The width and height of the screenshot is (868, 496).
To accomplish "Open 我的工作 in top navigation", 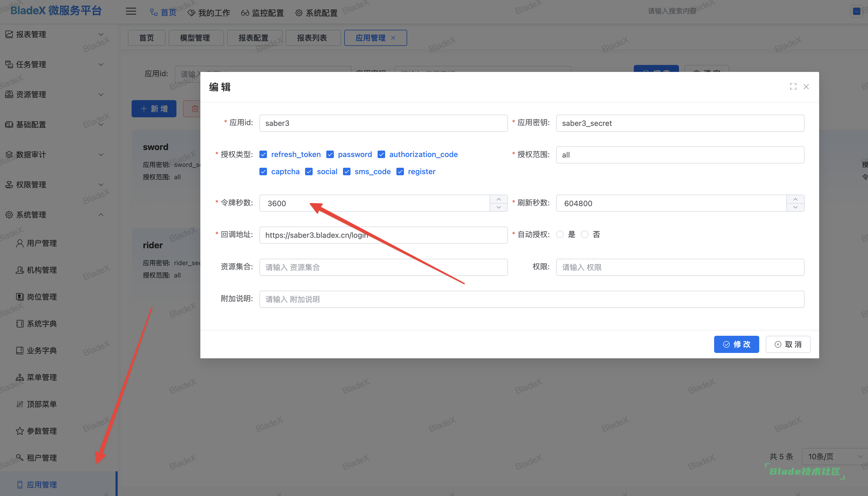I will point(209,13).
